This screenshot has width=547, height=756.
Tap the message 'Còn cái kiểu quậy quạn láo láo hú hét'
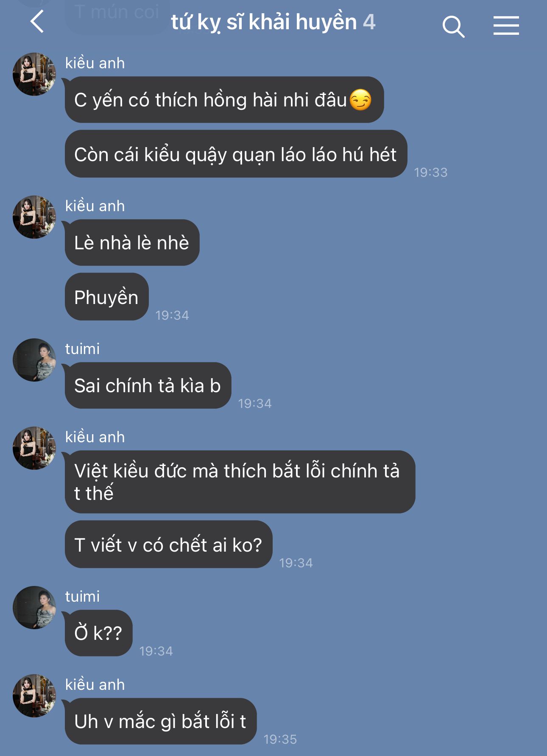pos(236,154)
